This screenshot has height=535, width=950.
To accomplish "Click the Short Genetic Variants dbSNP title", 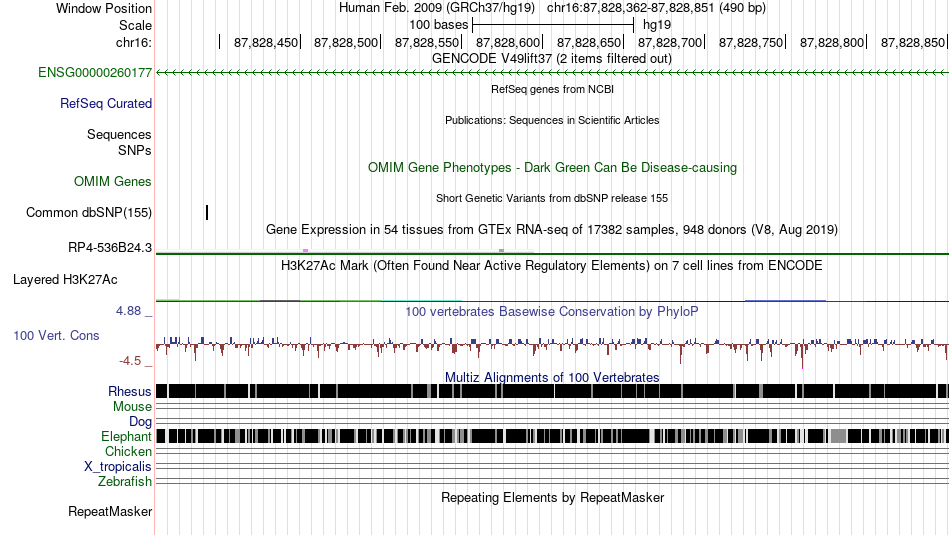I will pyautogui.click(x=552, y=198).
